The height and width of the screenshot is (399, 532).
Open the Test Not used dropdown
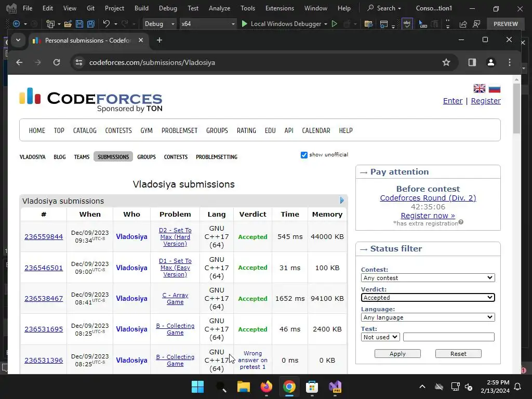(380, 337)
